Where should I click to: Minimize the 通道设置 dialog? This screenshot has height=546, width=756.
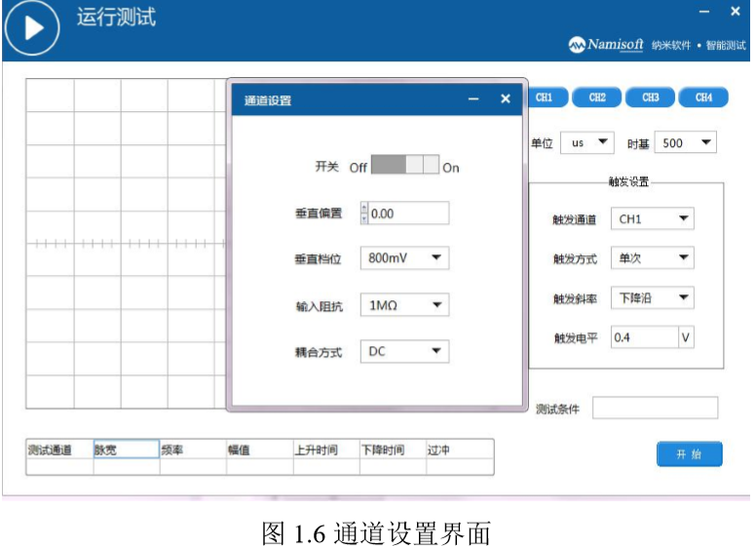[473, 99]
